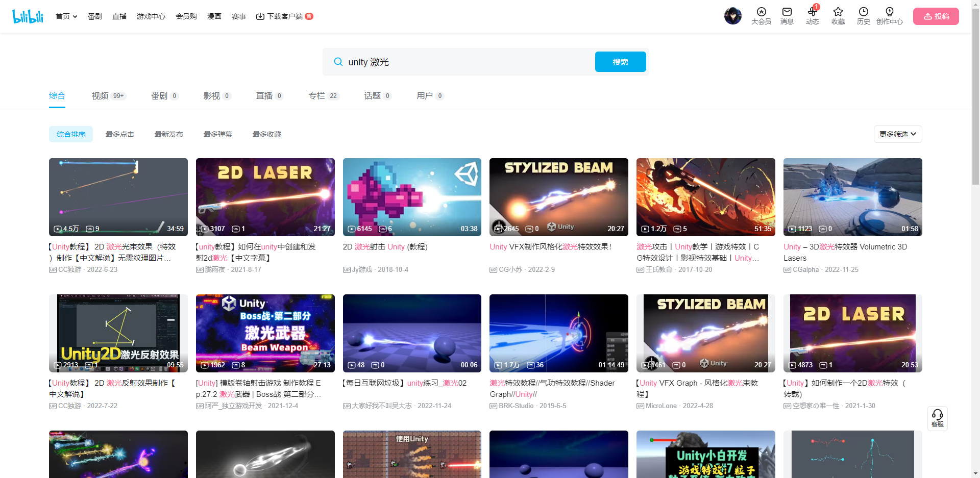Open the 51:35 laser attack video thumbnail
This screenshot has height=478, width=980.
coord(706,197)
